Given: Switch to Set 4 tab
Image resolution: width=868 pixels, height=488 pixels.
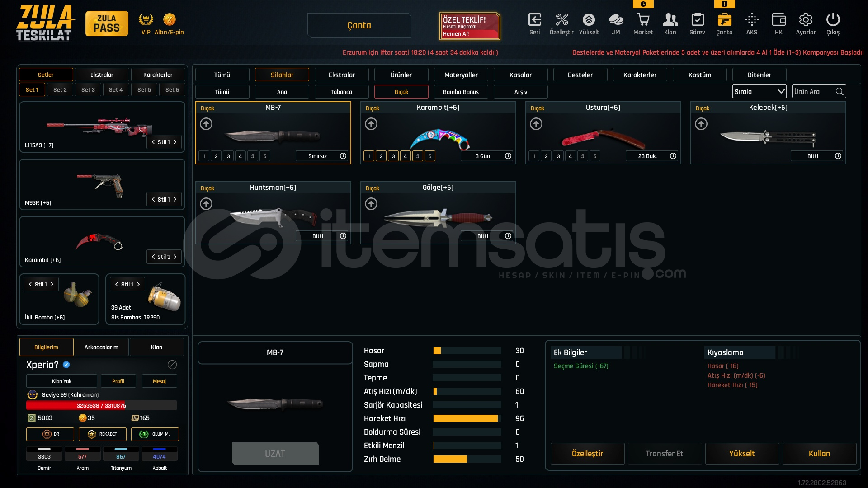Looking at the screenshot, I should click(x=116, y=89).
